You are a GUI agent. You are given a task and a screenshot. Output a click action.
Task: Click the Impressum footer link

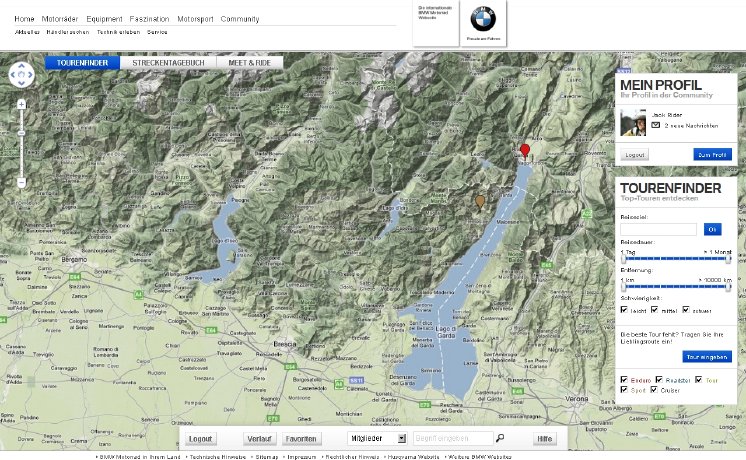tap(302, 457)
